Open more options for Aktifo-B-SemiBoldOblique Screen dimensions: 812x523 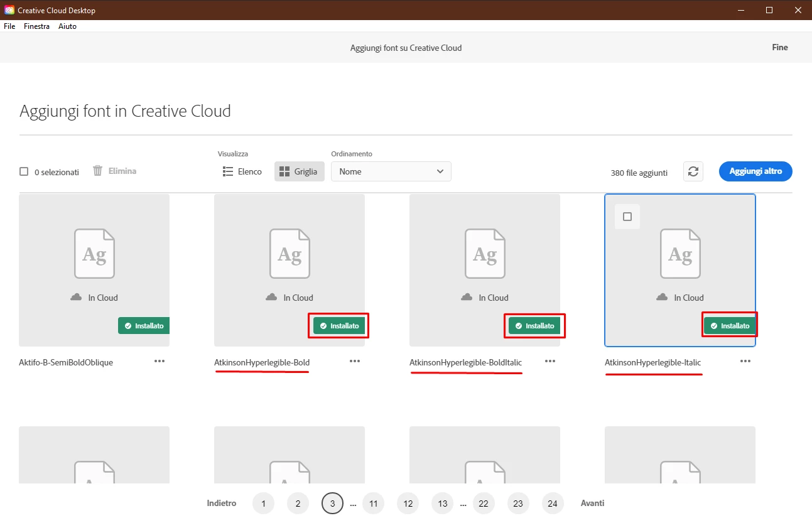[160, 361]
